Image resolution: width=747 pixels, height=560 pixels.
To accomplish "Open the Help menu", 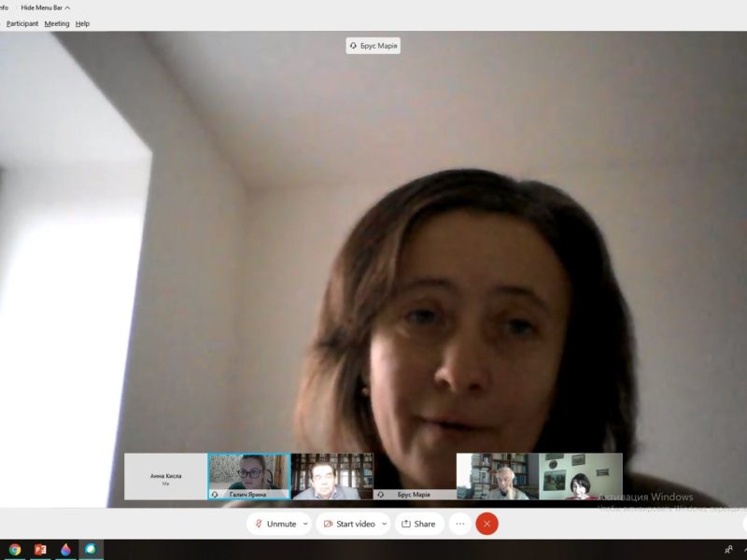I will [82, 23].
